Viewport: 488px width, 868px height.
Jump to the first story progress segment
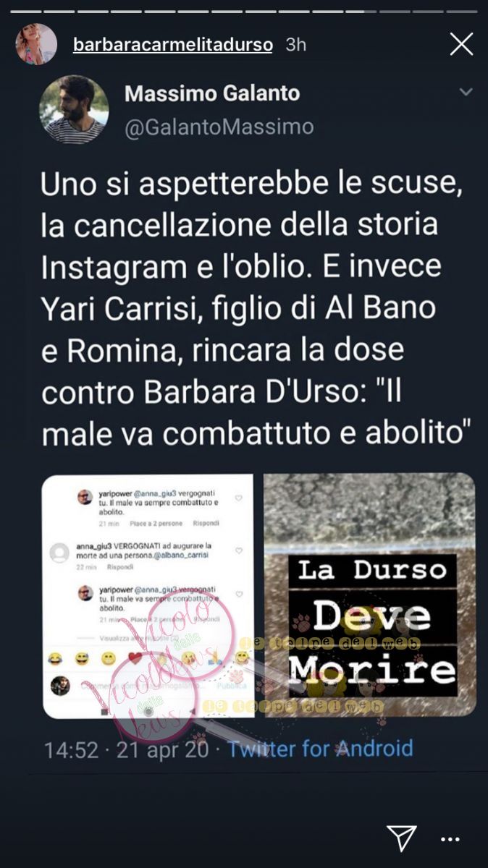coord(25,12)
